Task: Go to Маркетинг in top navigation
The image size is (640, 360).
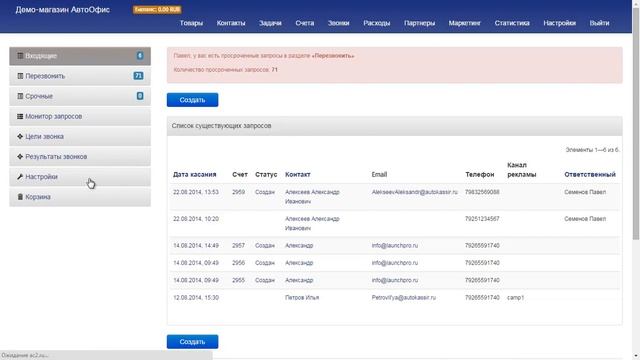Action: pos(464,23)
